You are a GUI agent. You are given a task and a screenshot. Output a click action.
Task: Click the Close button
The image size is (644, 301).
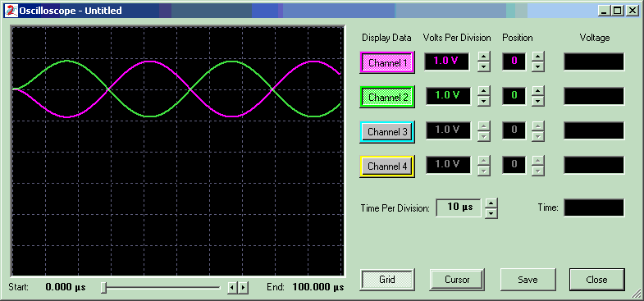click(596, 280)
